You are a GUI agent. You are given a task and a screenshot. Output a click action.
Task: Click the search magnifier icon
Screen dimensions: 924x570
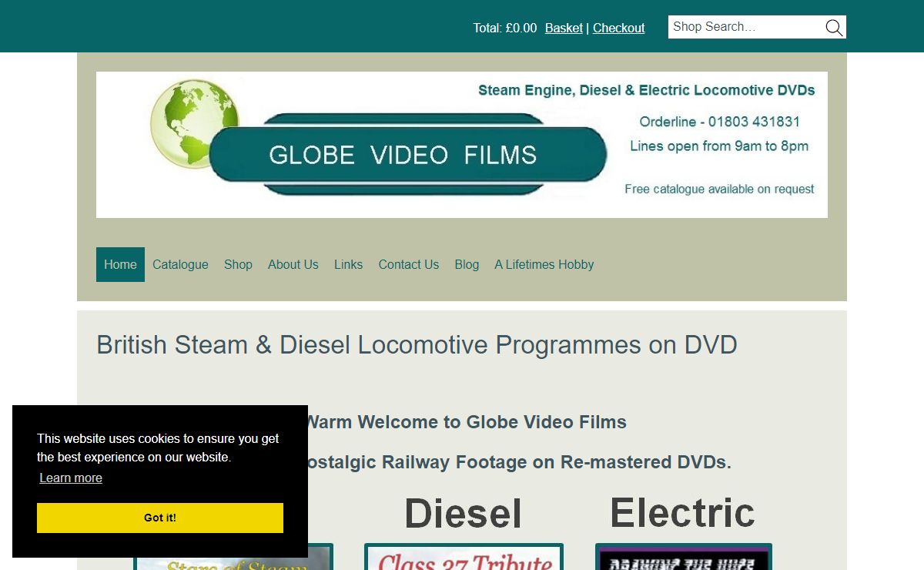(834, 28)
